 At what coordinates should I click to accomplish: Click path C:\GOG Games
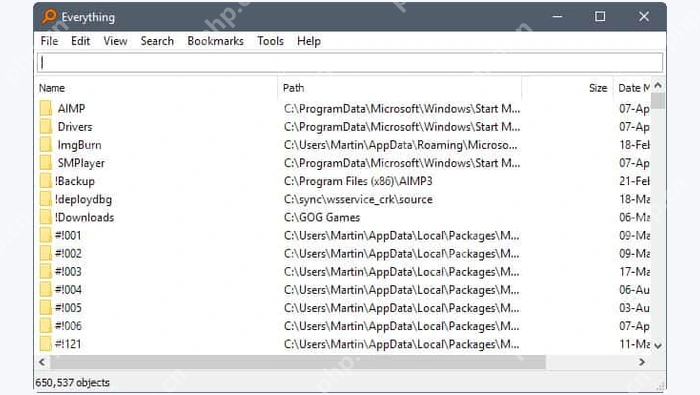coord(322,217)
